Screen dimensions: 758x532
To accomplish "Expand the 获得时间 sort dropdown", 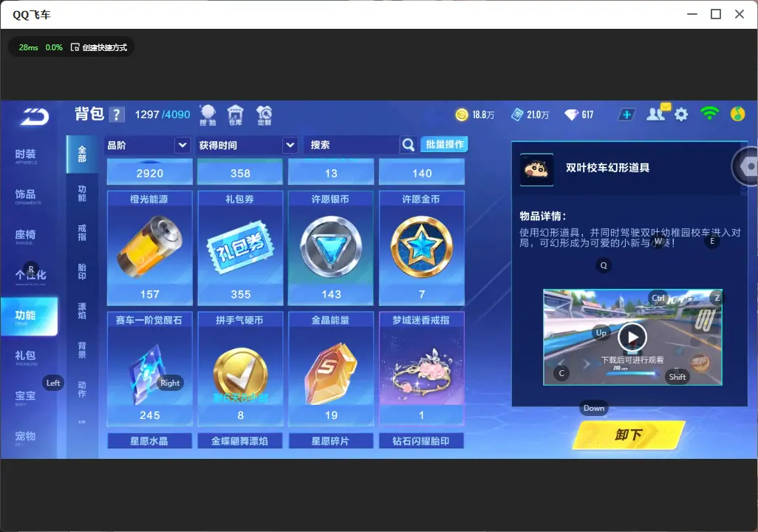I will 290,145.
